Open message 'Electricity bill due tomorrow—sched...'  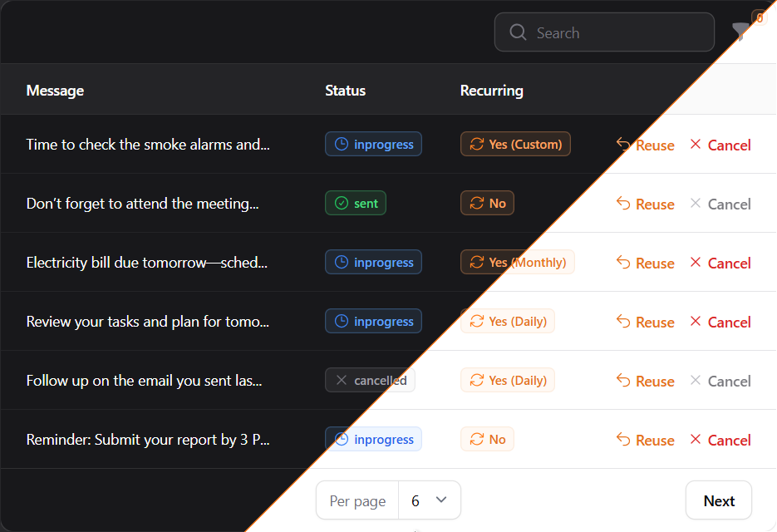tap(147, 263)
